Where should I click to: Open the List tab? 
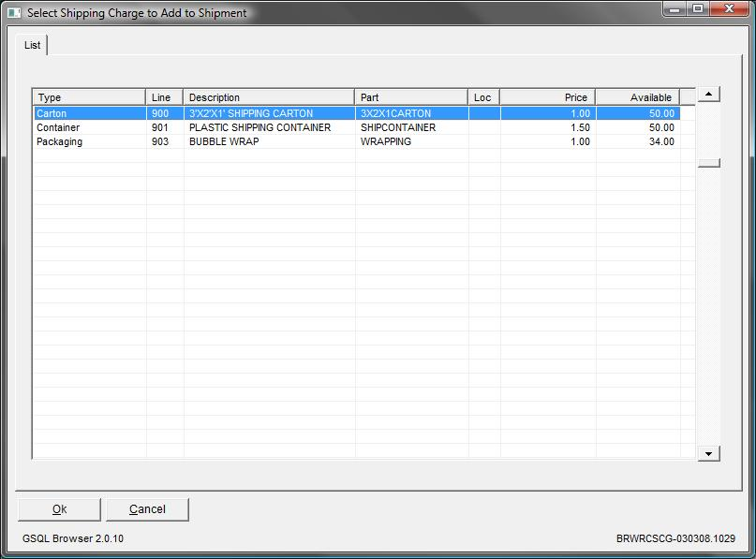pyautogui.click(x=32, y=45)
